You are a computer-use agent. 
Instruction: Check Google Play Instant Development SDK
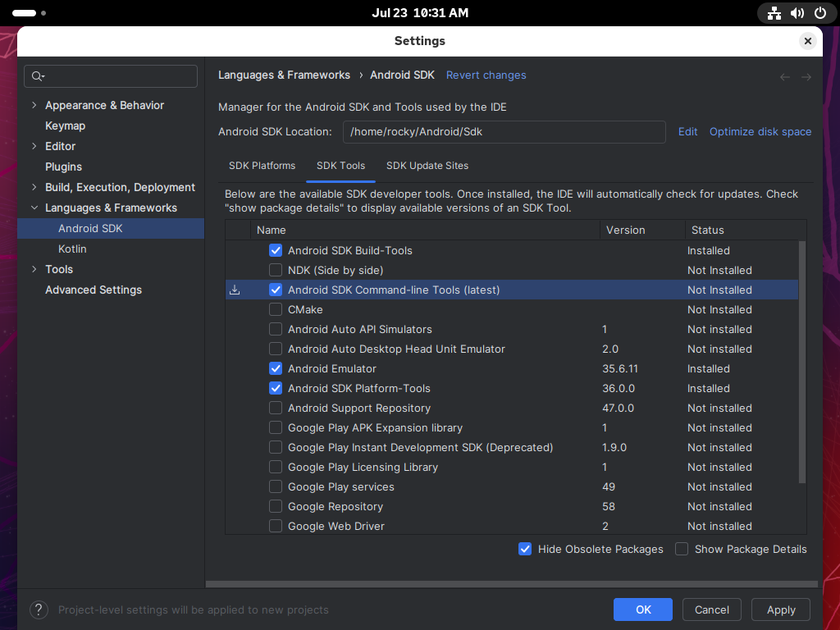[x=276, y=447]
